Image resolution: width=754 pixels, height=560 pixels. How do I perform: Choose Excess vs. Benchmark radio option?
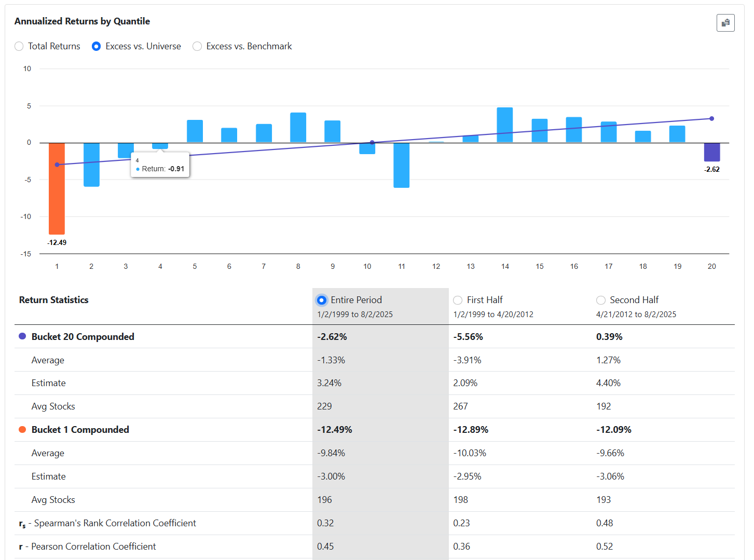coord(197,46)
